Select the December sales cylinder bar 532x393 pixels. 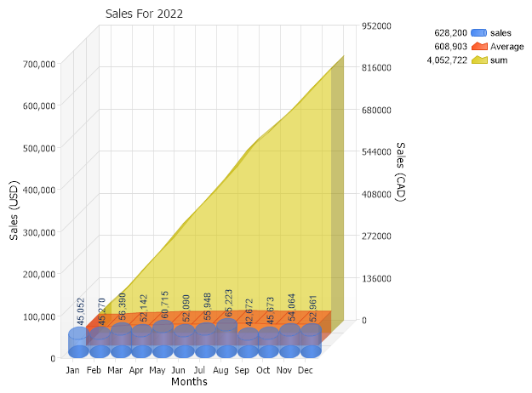[x=311, y=339]
